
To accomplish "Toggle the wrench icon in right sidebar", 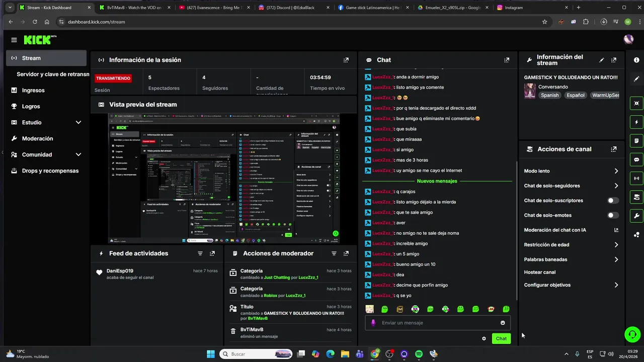I will tap(636, 216).
